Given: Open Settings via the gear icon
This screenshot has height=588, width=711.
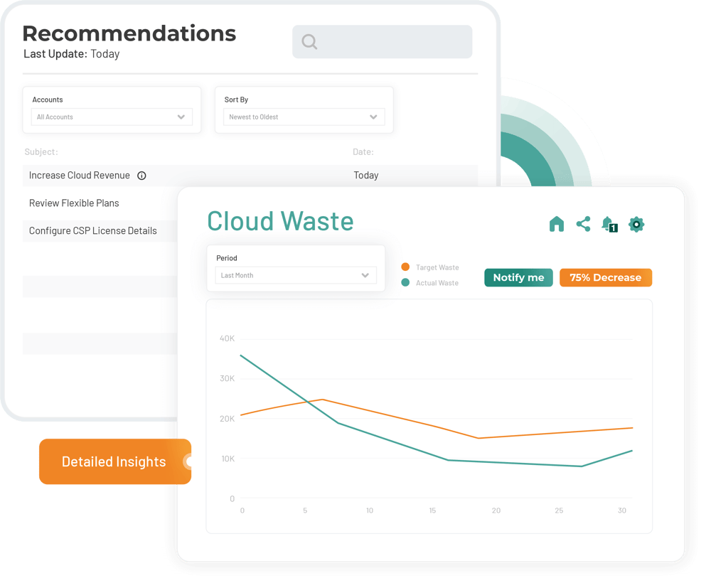Looking at the screenshot, I should point(636,224).
